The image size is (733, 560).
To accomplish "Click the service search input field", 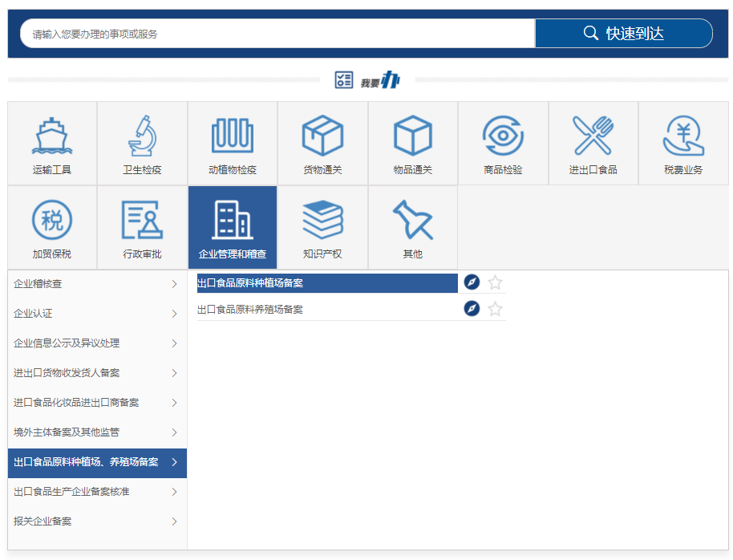I will 277,34.
